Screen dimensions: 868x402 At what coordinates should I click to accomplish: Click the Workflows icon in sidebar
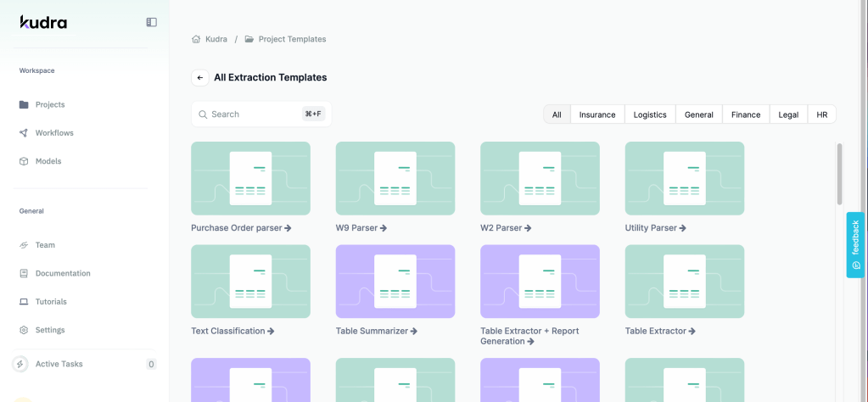[x=24, y=132]
